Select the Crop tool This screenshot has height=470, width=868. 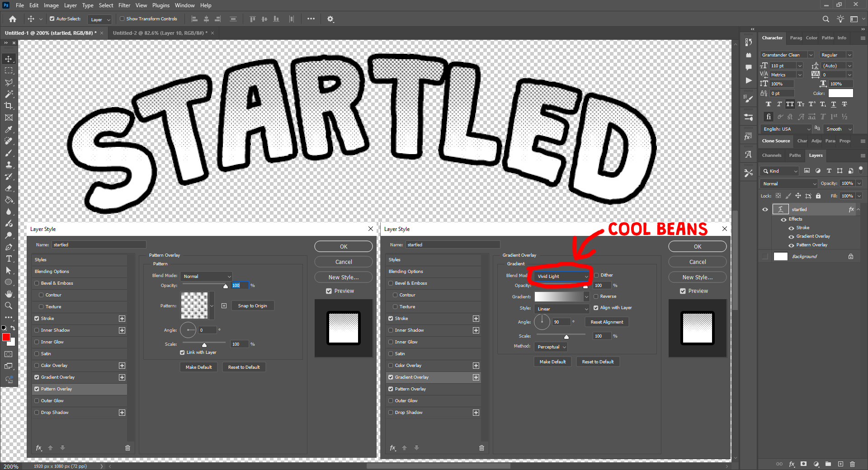(9, 106)
